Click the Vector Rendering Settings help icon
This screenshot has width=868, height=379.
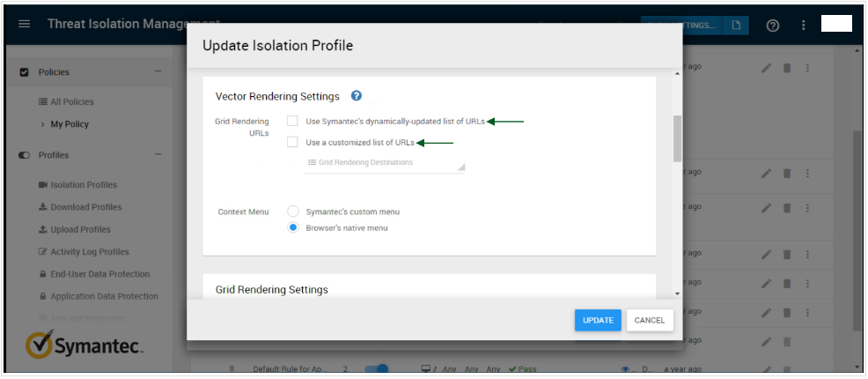pyautogui.click(x=357, y=96)
